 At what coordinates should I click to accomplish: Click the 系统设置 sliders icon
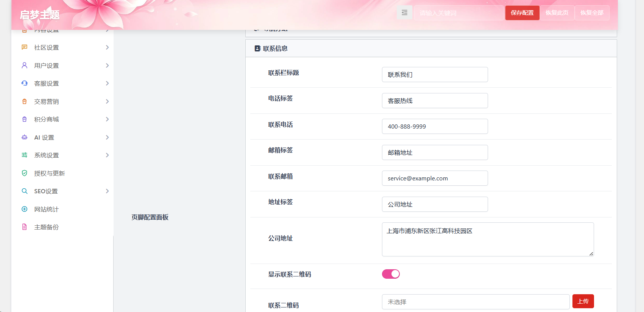24,155
